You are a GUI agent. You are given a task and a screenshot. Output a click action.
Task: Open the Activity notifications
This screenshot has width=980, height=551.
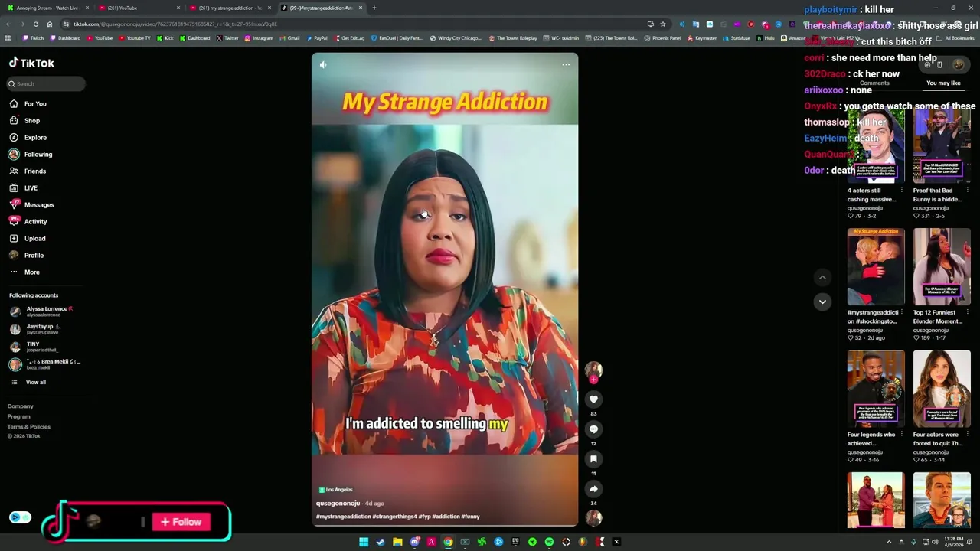coord(28,222)
